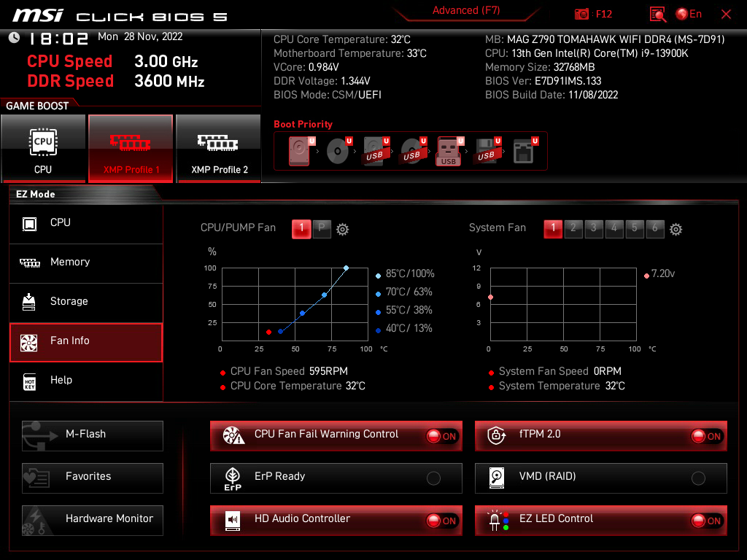Click the BIOS Mode CSM/UEFI line
This screenshot has height=560, width=747.
point(328,95)
